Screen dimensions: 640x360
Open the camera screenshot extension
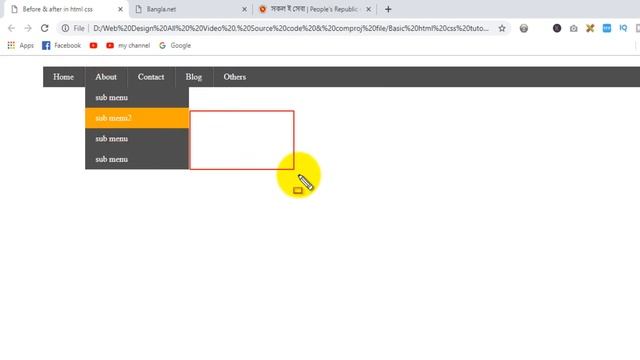click(573, 28)
